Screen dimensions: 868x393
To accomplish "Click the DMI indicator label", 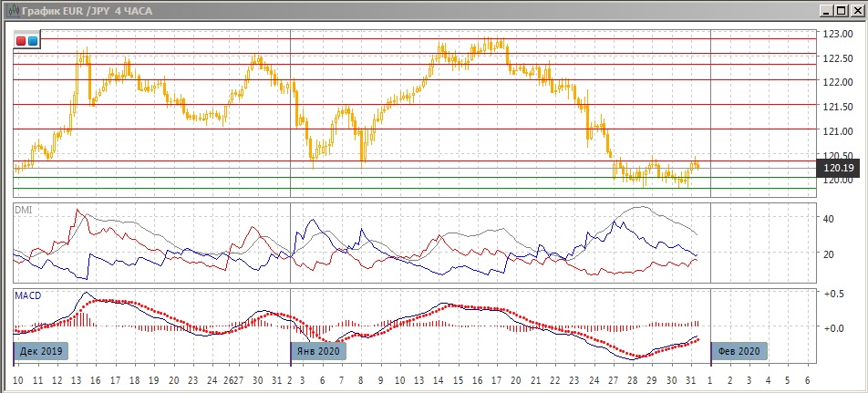I will tap(23, 210).
